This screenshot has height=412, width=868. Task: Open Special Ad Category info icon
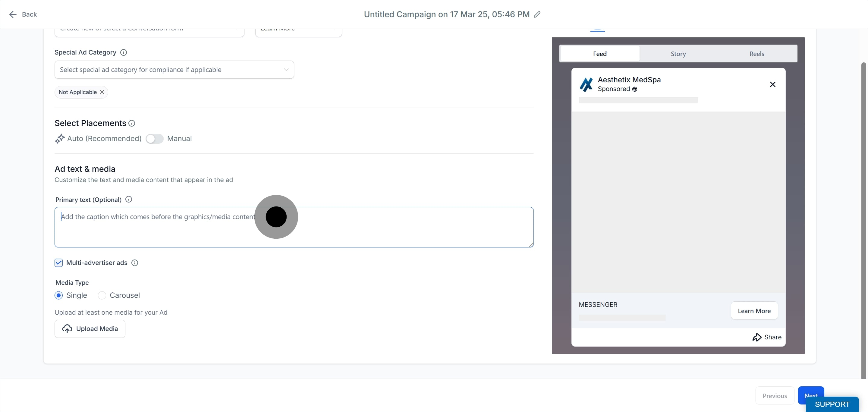tap(124, 52)
